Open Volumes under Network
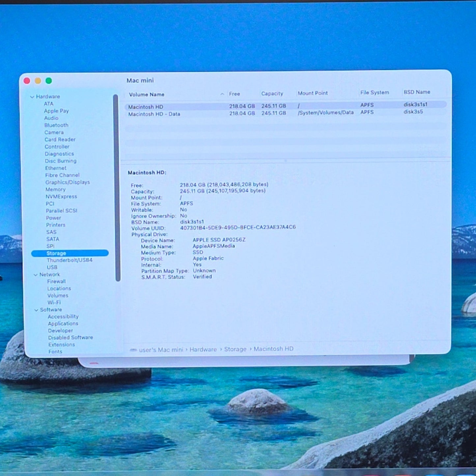Screen dimensions: 476x476 58,296
